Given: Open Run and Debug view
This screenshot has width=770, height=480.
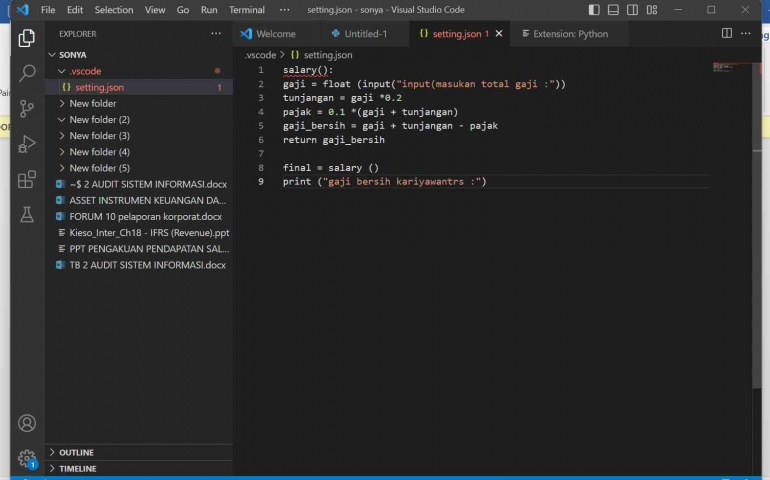Looking at the screenshot, I should pyautogui.click(x=27, y=145).
